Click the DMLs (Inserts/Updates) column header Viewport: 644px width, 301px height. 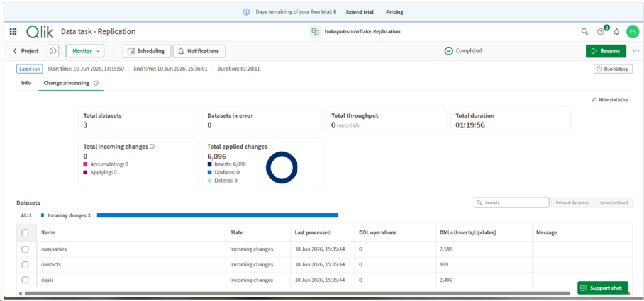pyautogui.click(x=468, y=233)
